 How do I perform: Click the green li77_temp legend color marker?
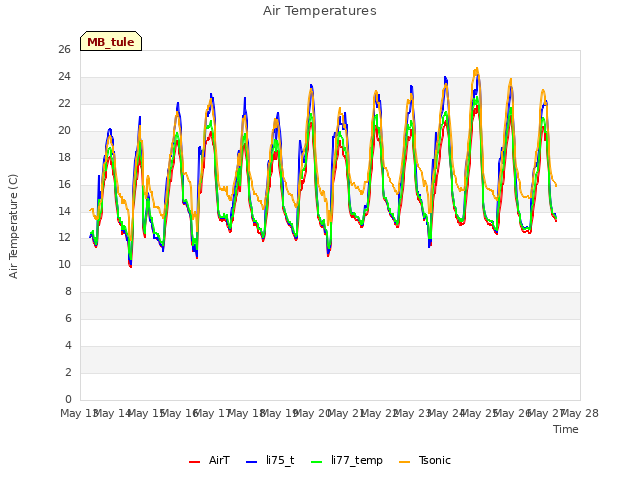[x=317, y=462]
